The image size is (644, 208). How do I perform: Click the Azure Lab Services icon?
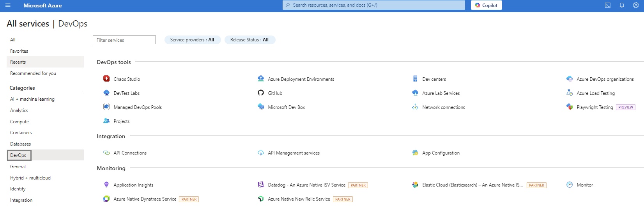[415, 92]
